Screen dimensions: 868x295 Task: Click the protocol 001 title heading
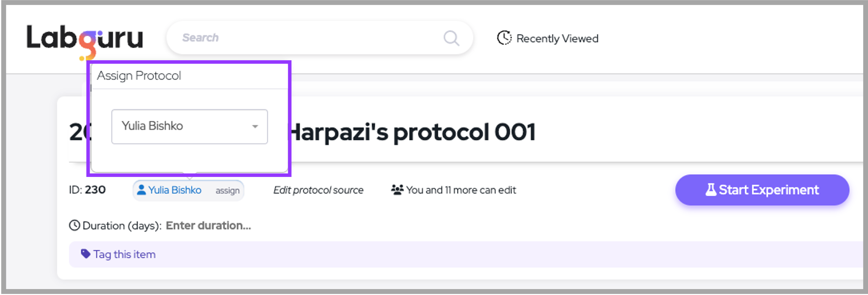point(412,133)
